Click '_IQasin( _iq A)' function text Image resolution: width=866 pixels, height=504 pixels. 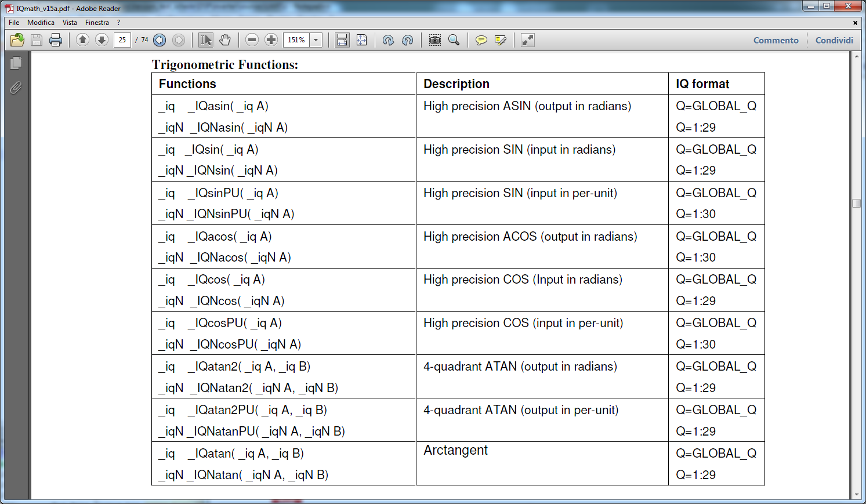[x=228, y=106]
